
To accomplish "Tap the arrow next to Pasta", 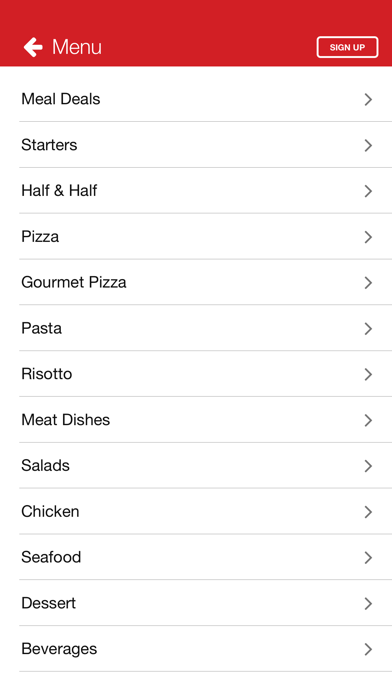I will tap(368, 328).
